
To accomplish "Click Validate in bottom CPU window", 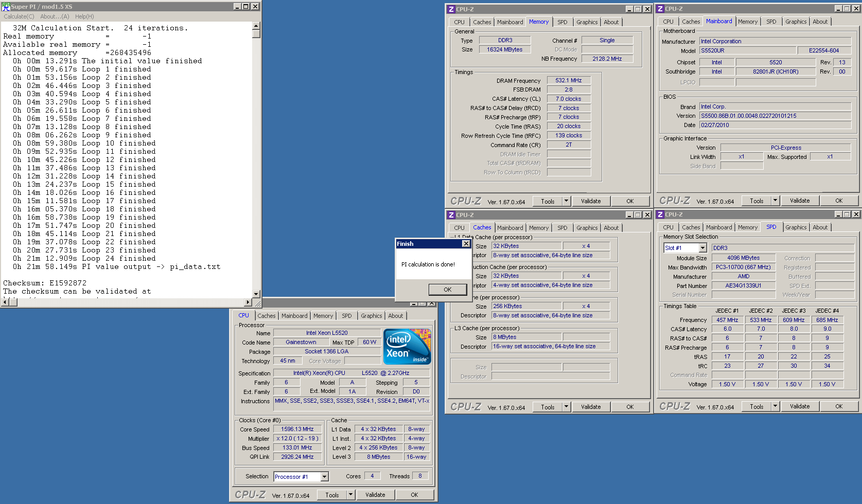I will [375, 495].
